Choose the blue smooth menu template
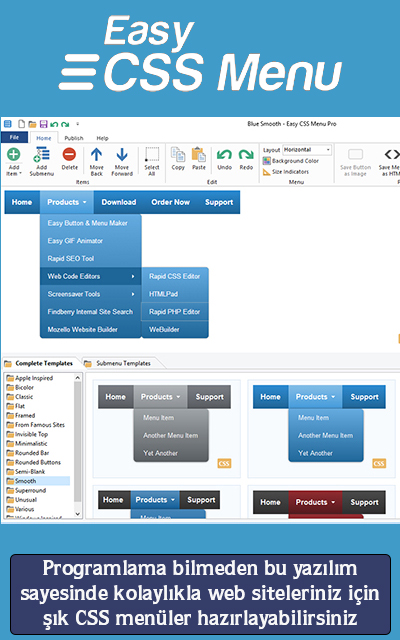 322,429
